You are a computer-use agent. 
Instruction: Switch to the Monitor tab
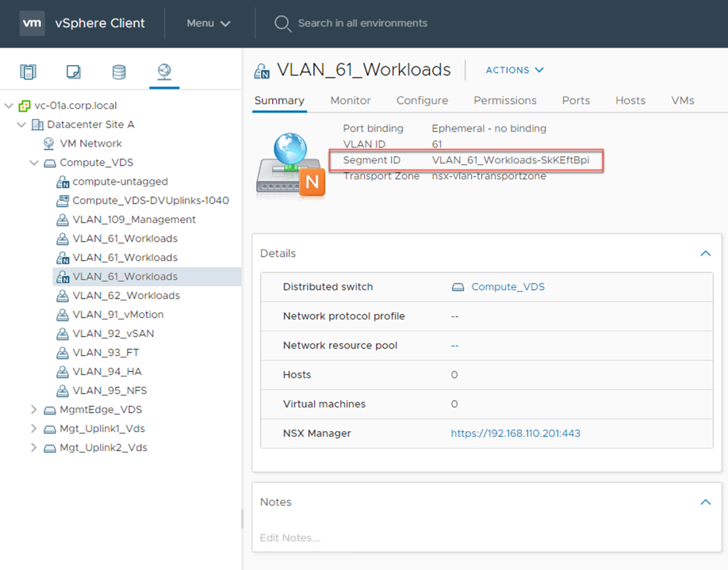click(351, 101)
